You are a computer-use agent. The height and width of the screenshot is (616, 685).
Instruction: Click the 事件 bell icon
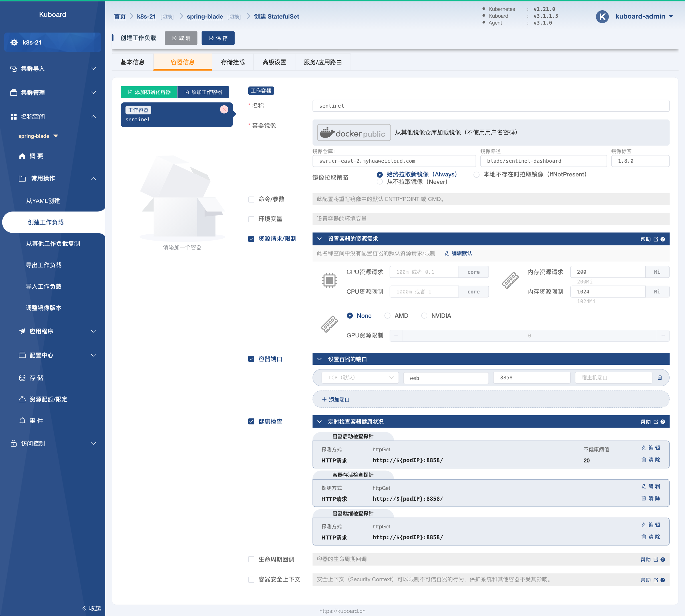click(22, 421)
